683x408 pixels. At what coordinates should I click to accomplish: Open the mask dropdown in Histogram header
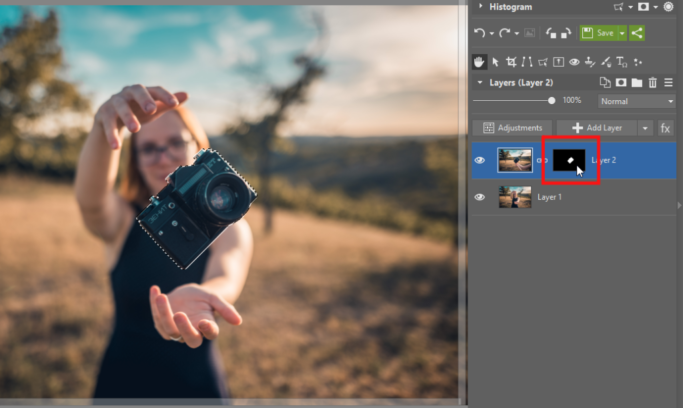click(655, 7)
